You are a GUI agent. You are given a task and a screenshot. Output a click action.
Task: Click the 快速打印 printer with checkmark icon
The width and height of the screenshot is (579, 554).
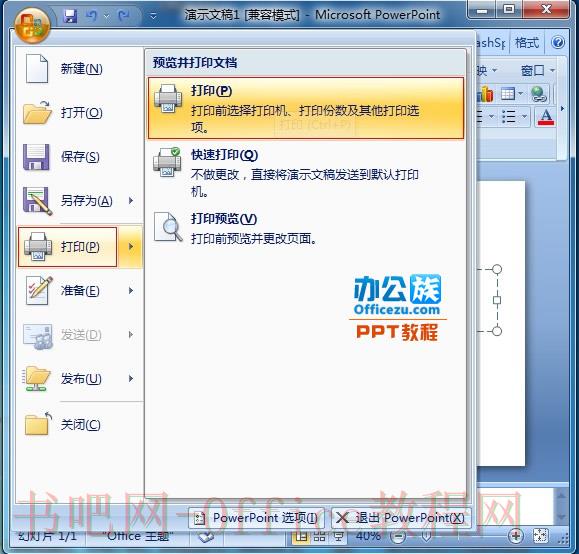pyautogui.click(x=168, y=162)
